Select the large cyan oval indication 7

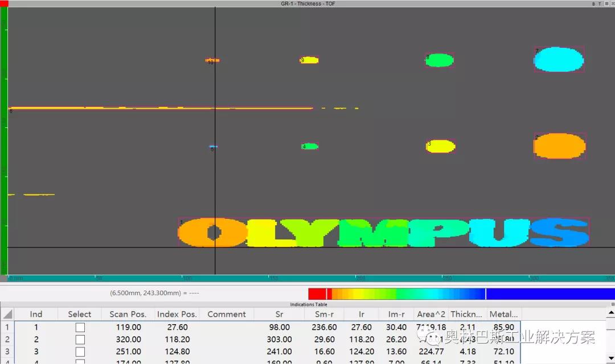[559, 59]
